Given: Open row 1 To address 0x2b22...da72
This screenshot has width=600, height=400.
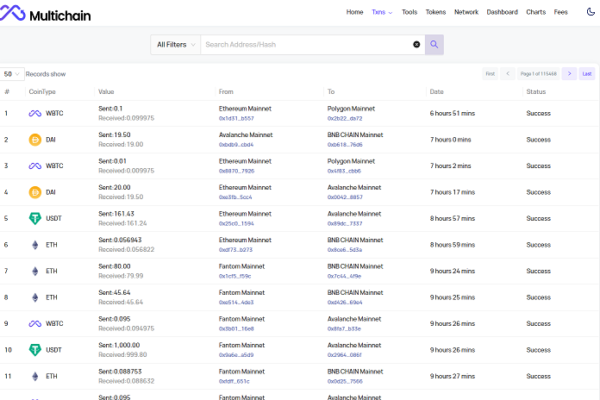Looking at the screenshot, I should [x=344, y=119].
